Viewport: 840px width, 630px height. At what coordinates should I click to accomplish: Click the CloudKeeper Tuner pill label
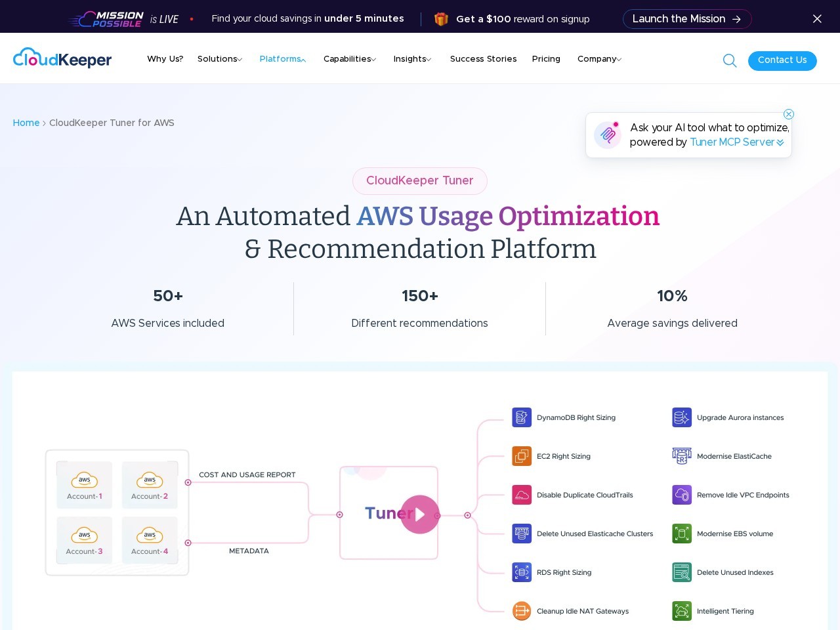420,181
